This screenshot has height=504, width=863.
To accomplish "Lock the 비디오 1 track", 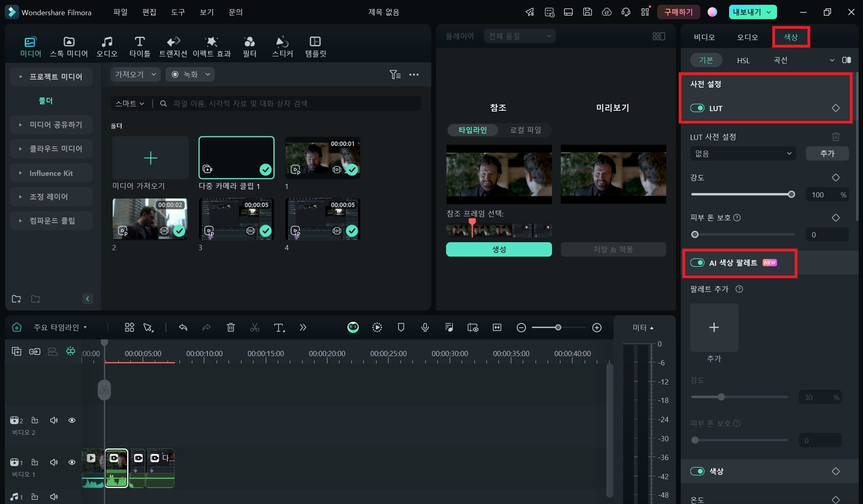I will point(35,462).
